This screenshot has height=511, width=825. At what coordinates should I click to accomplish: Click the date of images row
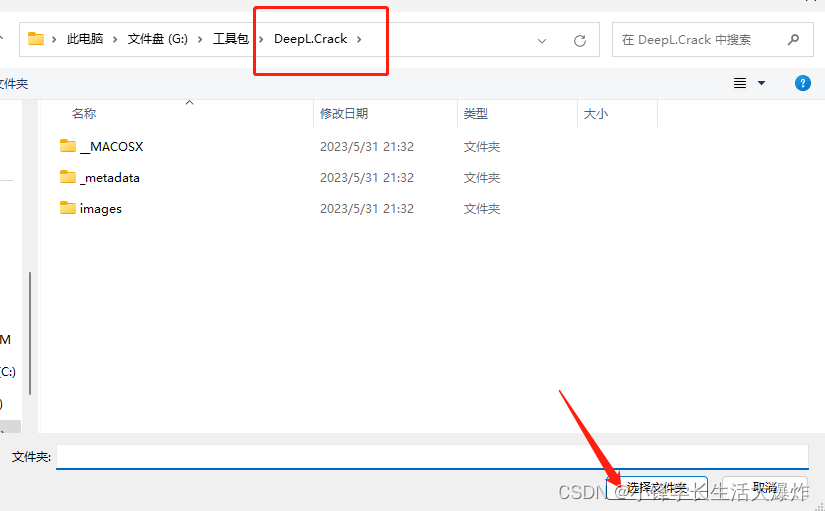[367, 208]
